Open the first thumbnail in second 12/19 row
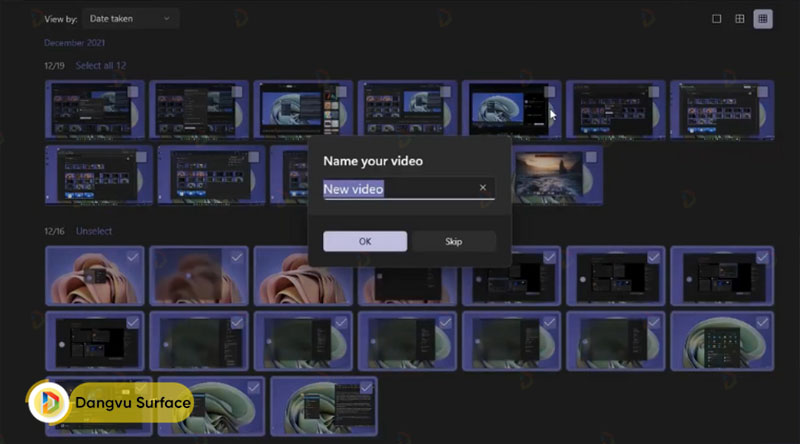This screenshot has width=800, height=444. click(x=98, y=176)
